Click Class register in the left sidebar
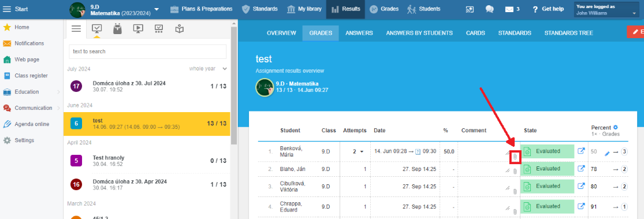 (x=31, y=76)
